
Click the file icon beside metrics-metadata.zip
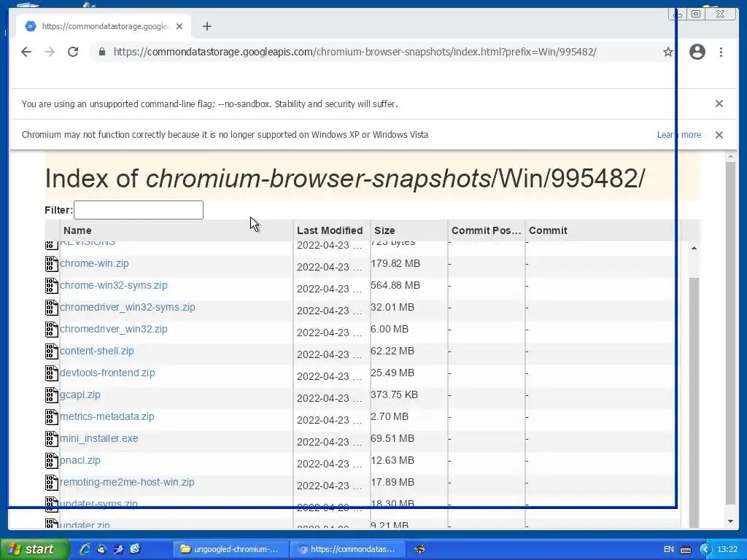tap(52, 417)
